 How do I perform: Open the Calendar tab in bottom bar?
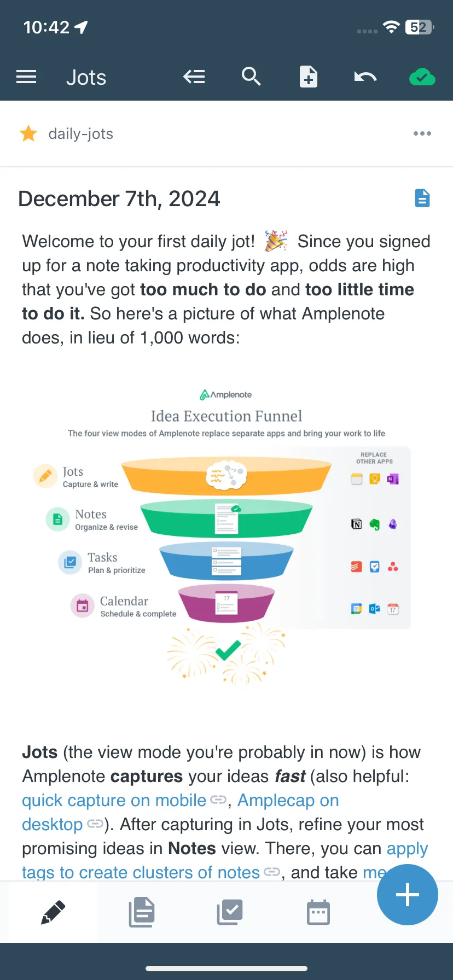point(318,912)
